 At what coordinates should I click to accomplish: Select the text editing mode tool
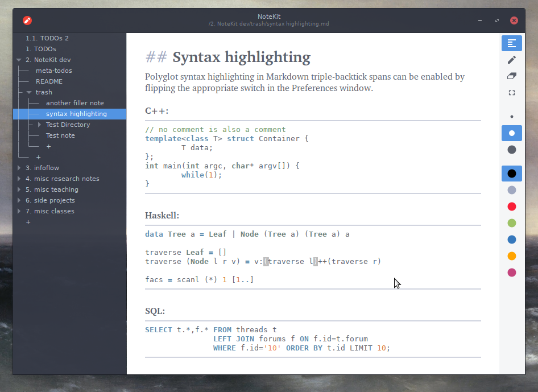coord(512,43)
